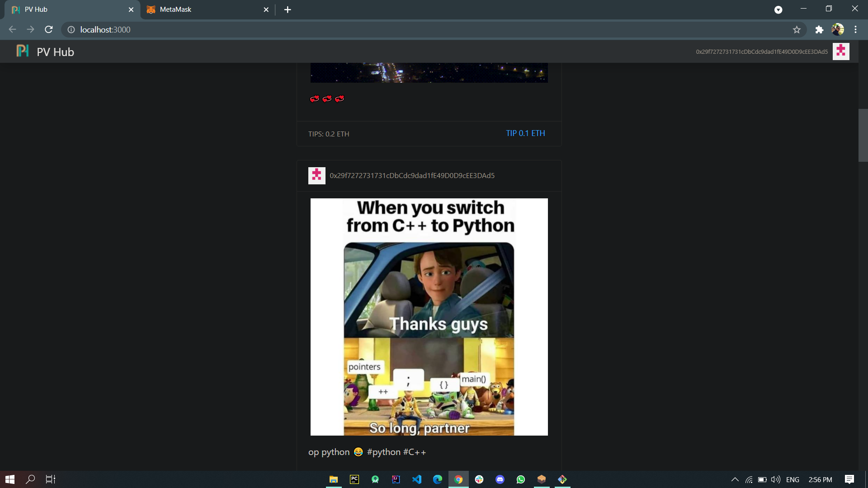Expand the tab search dropdown arrow
The image size is (868, 488).
[778, 9]
